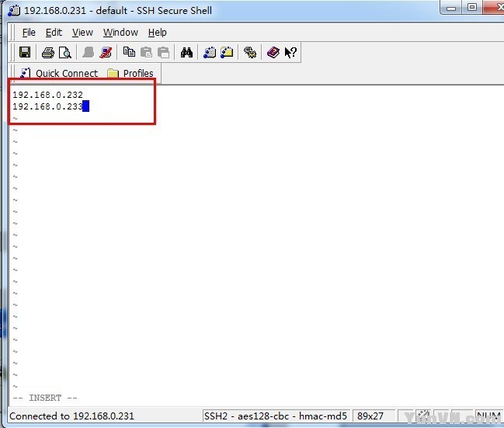The width and height of the screenshot is (504, 428).
Task: Open the Window menu
Action: [x=120, y=33]
